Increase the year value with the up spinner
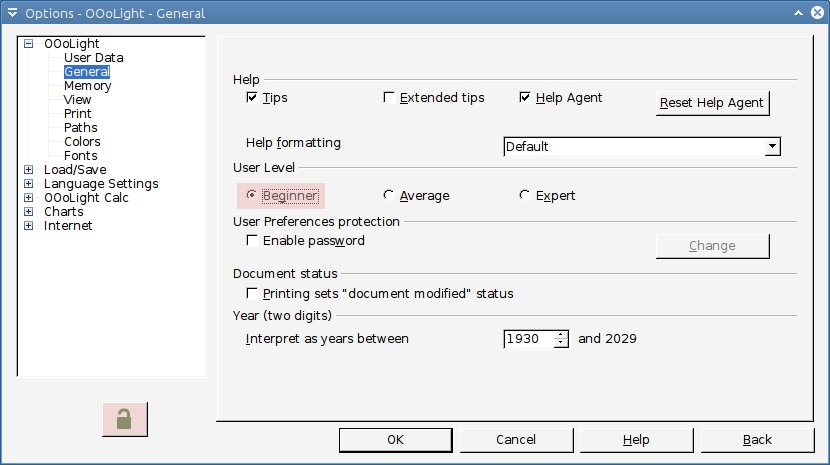This screenshot has width=830, height=465. click(561, 335)
